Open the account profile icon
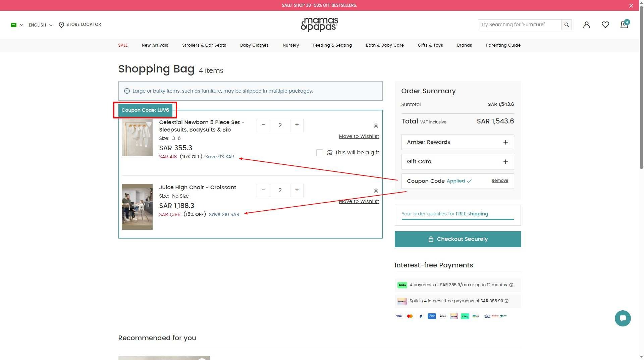The height and width of the screenshot is (360, 644). coord(586,24)
